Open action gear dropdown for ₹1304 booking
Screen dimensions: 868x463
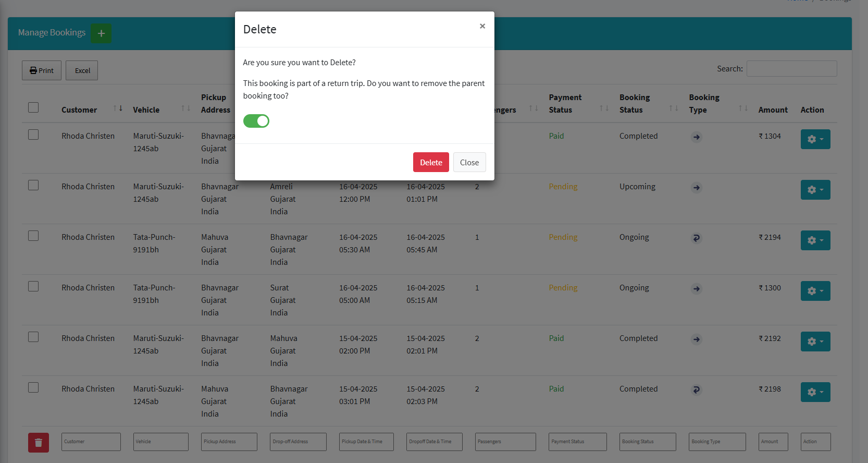tap(815, 139)
